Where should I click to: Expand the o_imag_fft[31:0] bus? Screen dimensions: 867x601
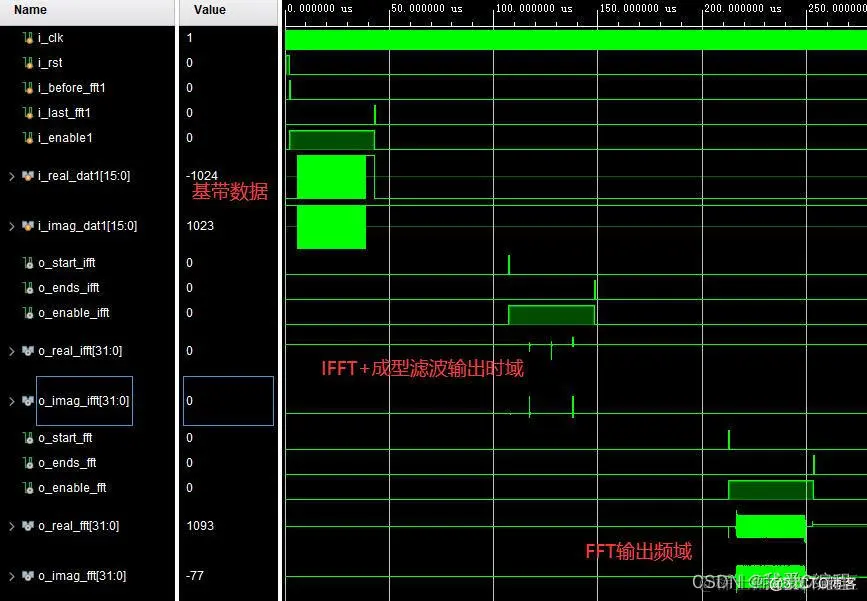(x=12, y=576)
